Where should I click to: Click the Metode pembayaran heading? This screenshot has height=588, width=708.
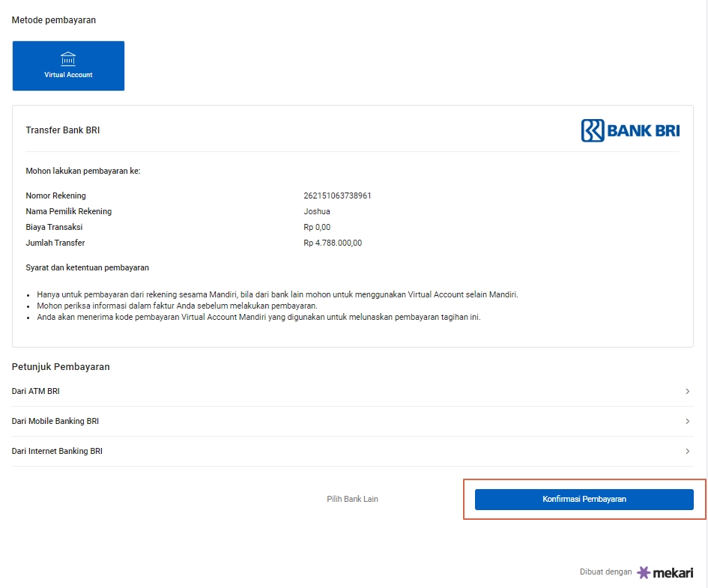(54, 20)
